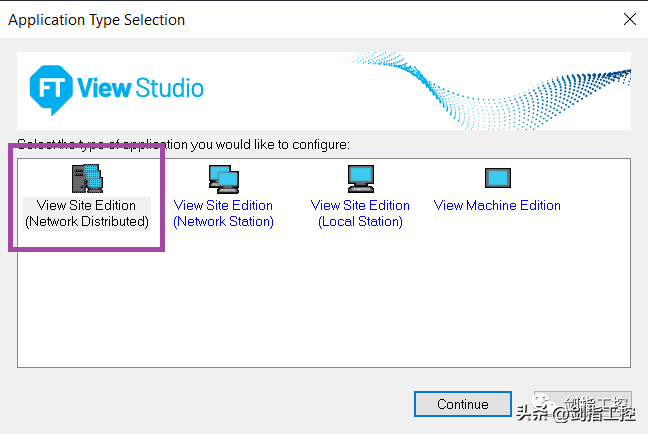Select the Local Station computer icon
Image resolution: width=648 pixels, height=434 pixels.
pyautogui.click(x=360, y=178)
